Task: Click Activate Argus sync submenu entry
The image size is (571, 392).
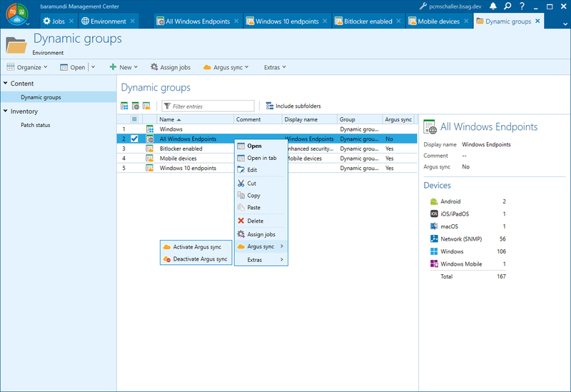Action: coord(196,247)
